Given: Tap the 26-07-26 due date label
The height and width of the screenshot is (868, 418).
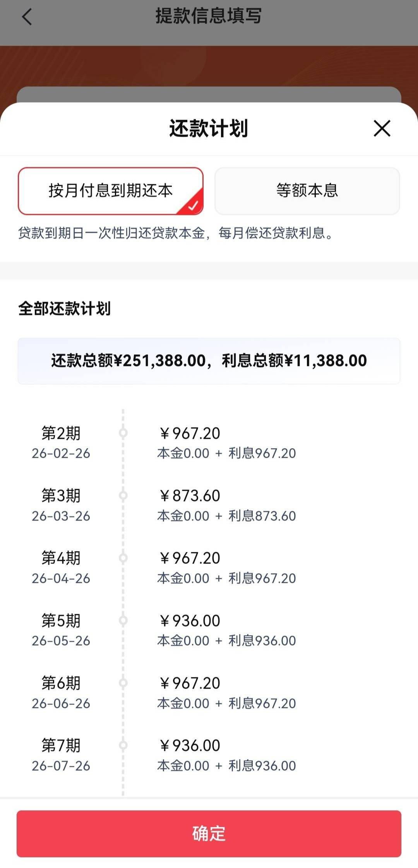Looking at the screenshot, I should click(x=61, y=766).
